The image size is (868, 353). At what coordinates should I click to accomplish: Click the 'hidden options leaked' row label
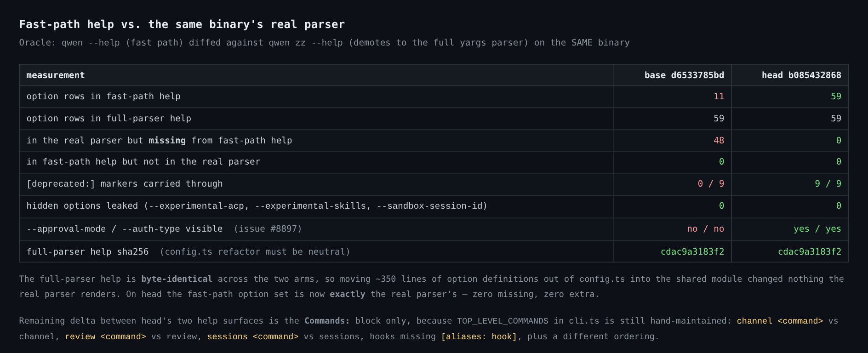point(82,206)
